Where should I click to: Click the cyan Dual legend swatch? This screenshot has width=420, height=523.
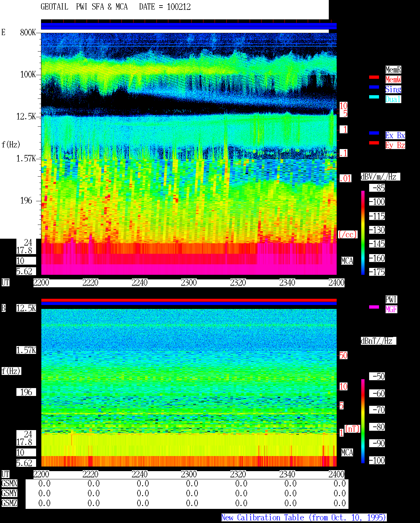coord(374,97)
